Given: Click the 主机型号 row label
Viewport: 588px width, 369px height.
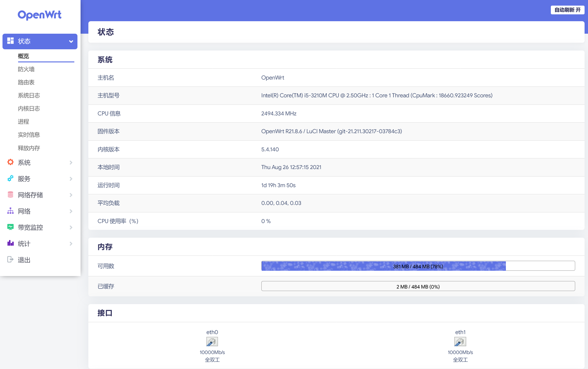Looking at the screenshot, I should click(109, 95).
